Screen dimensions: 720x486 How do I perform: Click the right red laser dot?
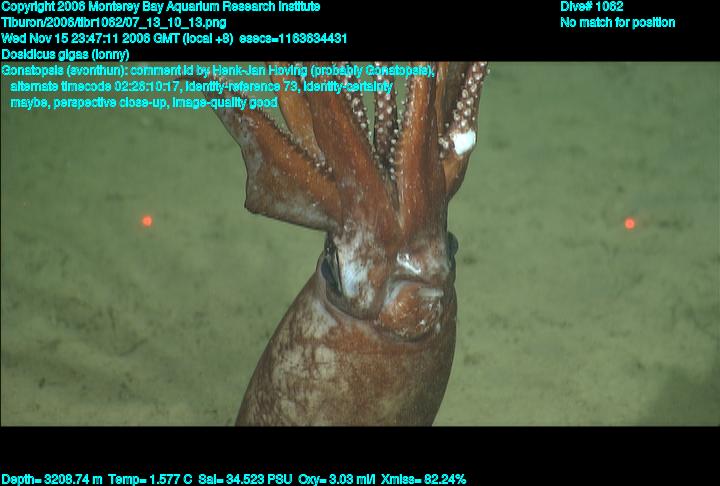coord(630,224)
